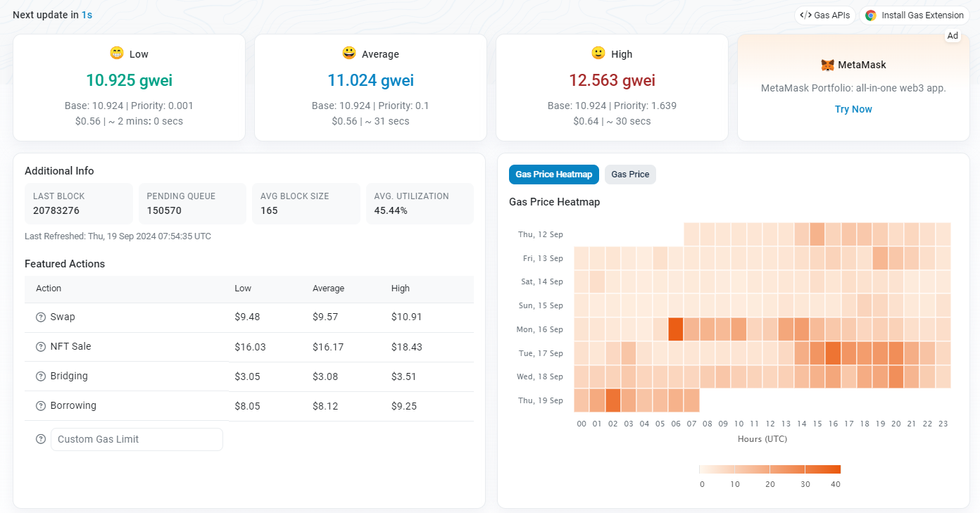This screenshot has height=513, width=980.
Task: Click the Additional Info heading
Action: (x=59, y=171)
